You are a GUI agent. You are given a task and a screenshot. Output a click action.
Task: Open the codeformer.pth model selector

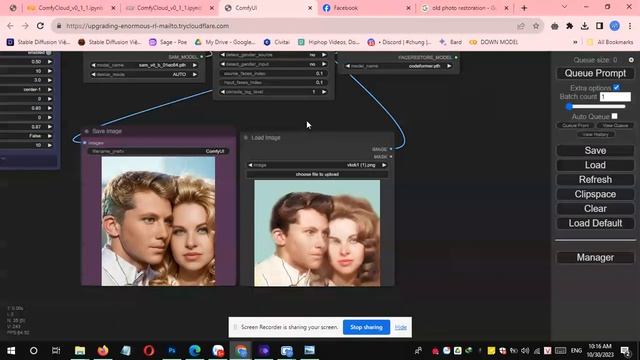click(x=398, y=66)
